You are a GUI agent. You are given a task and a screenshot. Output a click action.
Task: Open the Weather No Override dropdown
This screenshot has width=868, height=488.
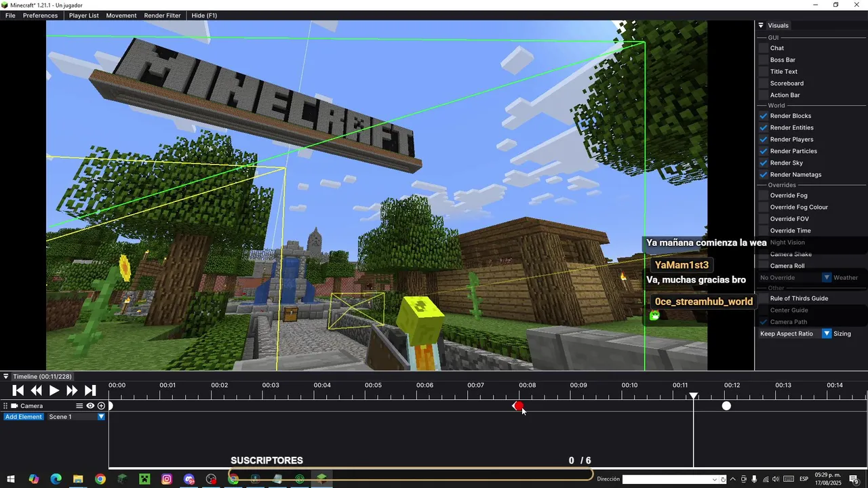pyautogui.click(x=827, y=277)
